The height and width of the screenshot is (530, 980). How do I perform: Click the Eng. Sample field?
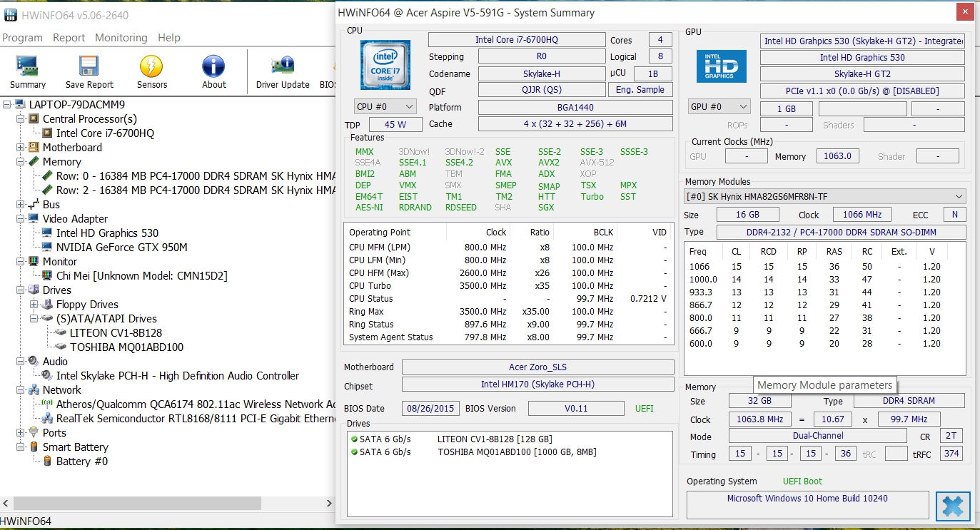pos(640,90)
